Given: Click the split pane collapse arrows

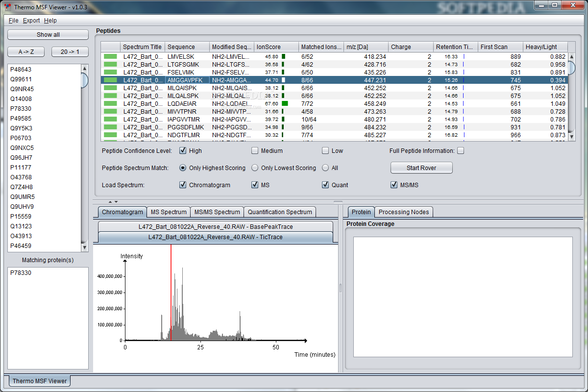Looking at the screenshot, I should (x=113, y=201).
